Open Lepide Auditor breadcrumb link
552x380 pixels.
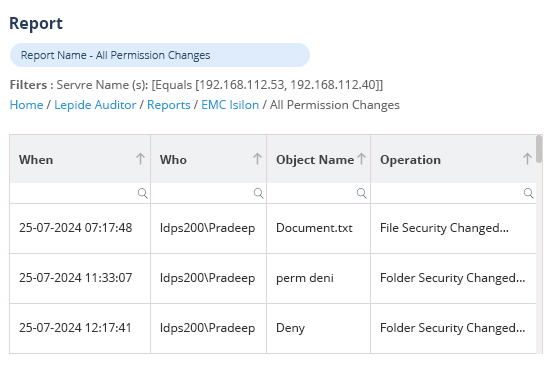(95, 105)
